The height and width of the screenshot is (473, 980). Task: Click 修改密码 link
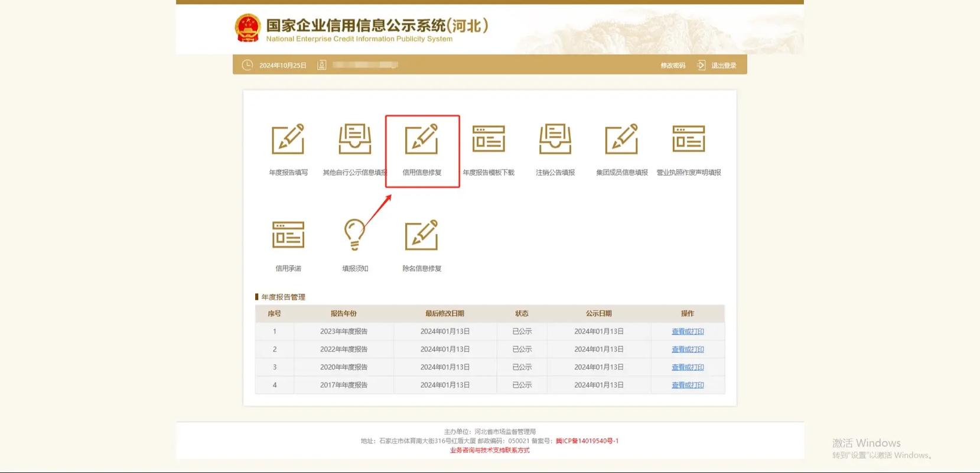[673, 66]
